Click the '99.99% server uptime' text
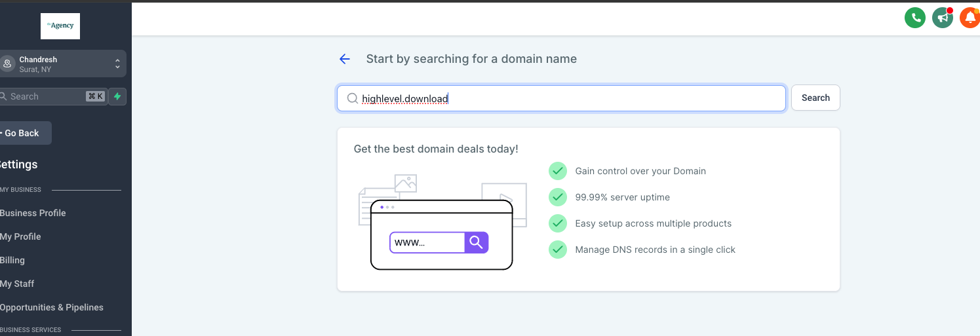 coord(622,197)
